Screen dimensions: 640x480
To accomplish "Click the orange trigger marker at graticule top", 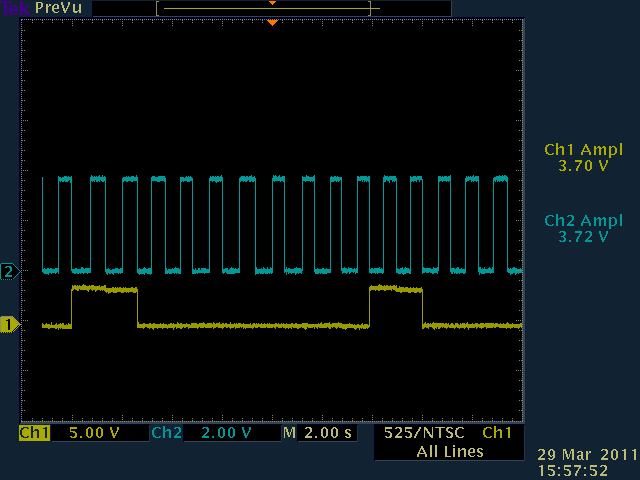I will coord(272,22).
